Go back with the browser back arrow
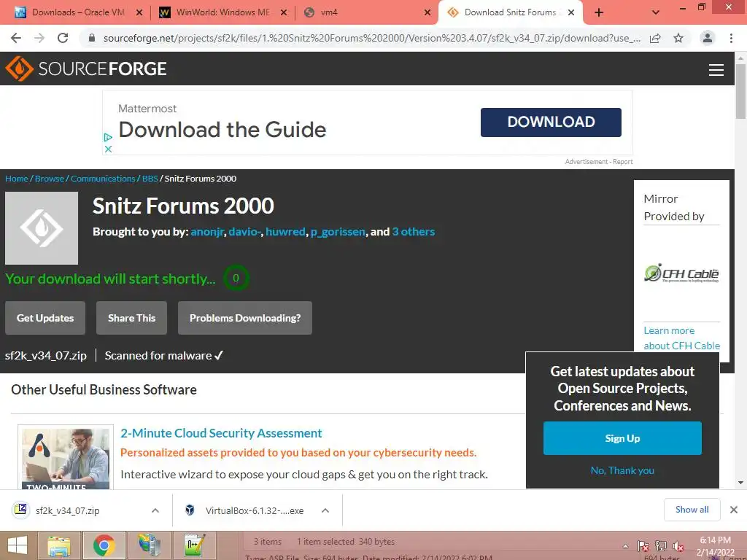This screenshot has width=747, height=560. pos(16,38)
